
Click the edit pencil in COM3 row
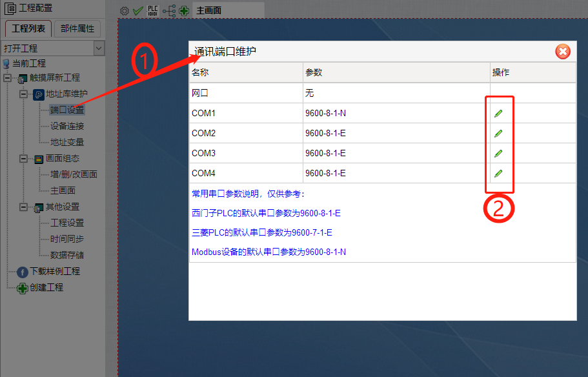[498, 154]
